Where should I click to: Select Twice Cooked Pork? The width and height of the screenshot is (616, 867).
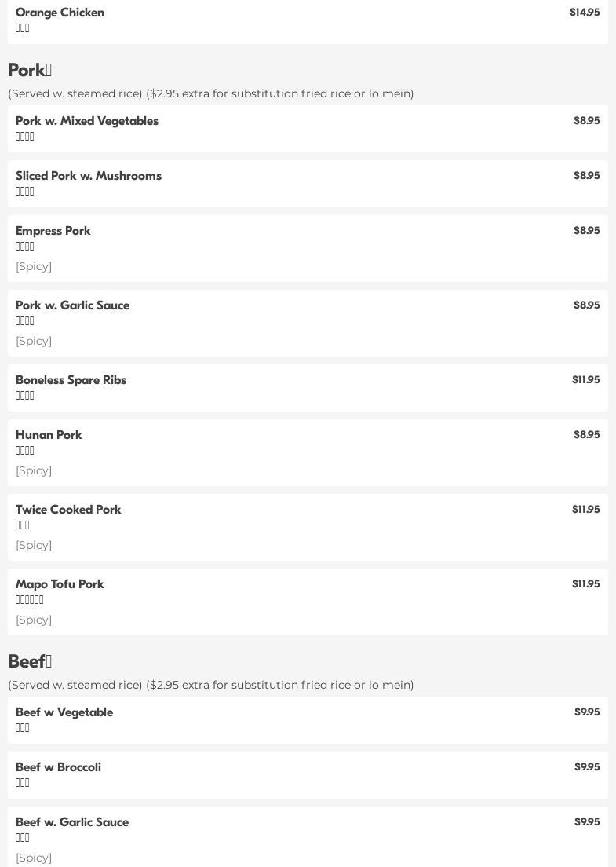point(68,510)
